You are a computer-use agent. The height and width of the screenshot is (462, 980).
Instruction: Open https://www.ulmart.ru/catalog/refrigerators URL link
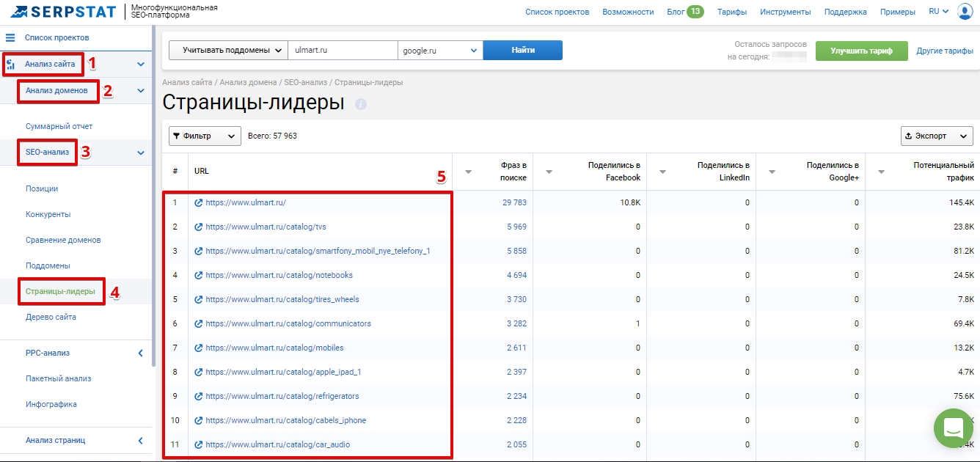[282, 396]
